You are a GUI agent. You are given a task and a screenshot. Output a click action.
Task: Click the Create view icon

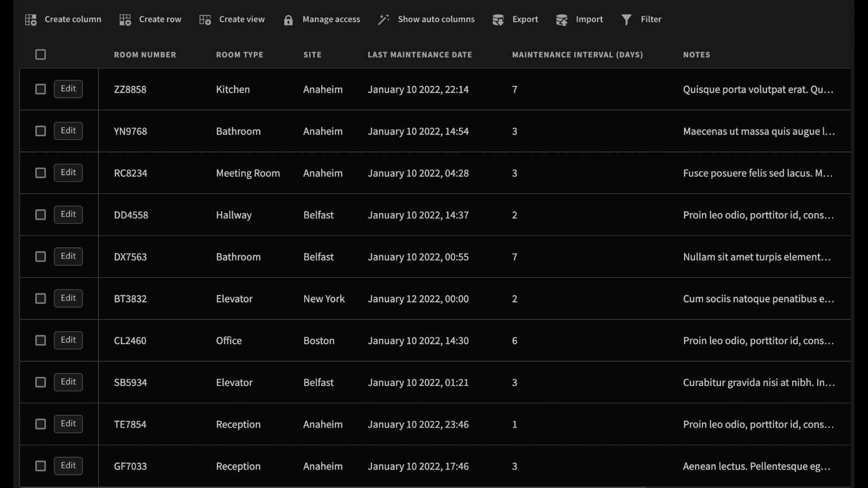pos(205,19)
